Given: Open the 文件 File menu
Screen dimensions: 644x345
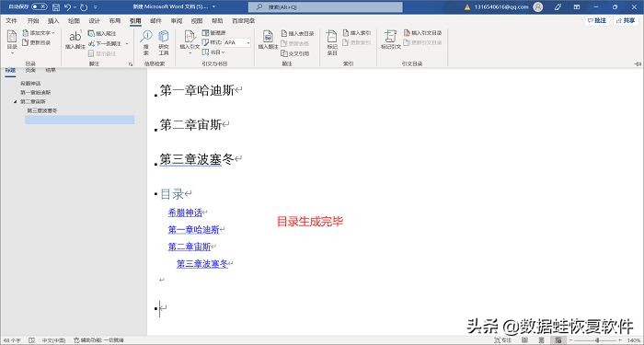Looking at the screenshot, I should click(x=11, y=20).
